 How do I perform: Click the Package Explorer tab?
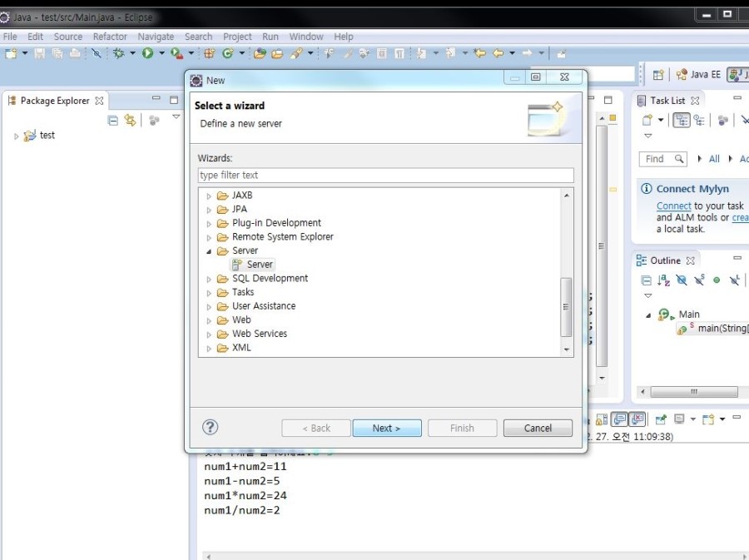(56, 101)
